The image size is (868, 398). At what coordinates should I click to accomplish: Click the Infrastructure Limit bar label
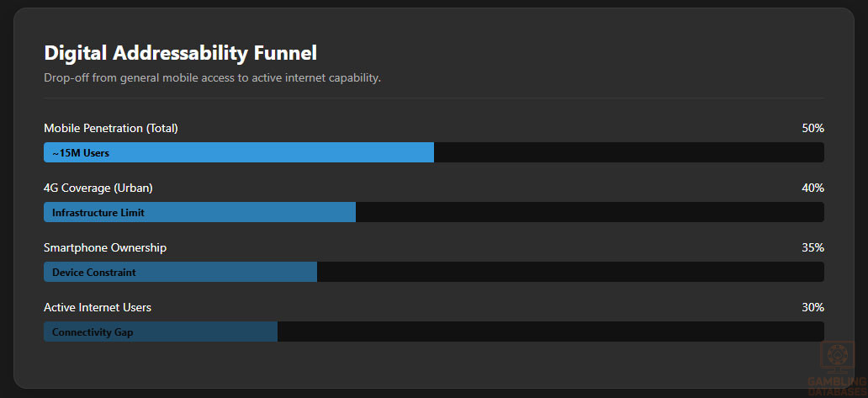tap(98, 213)
